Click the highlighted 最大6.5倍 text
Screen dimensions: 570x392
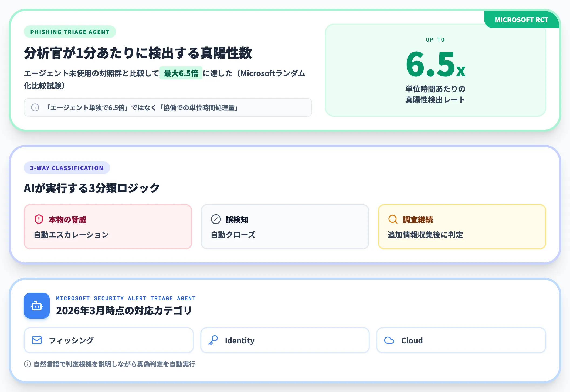181,73
